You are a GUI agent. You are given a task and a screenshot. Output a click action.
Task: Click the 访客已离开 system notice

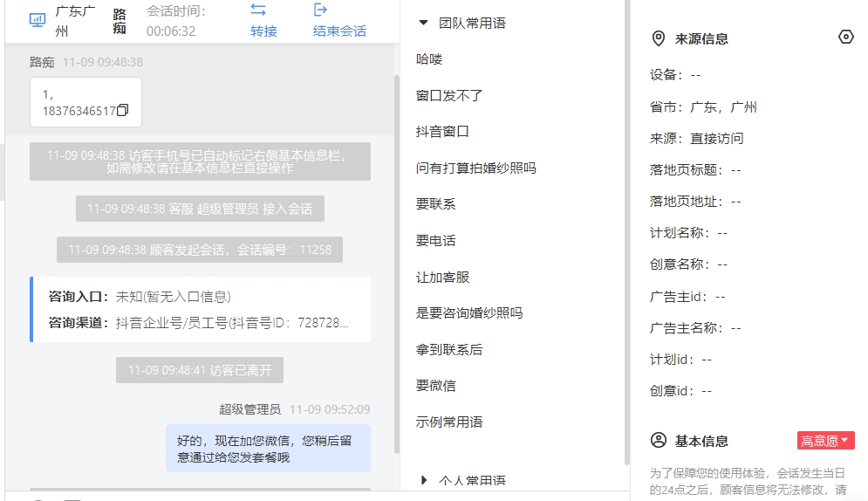(x=200, y=370)
